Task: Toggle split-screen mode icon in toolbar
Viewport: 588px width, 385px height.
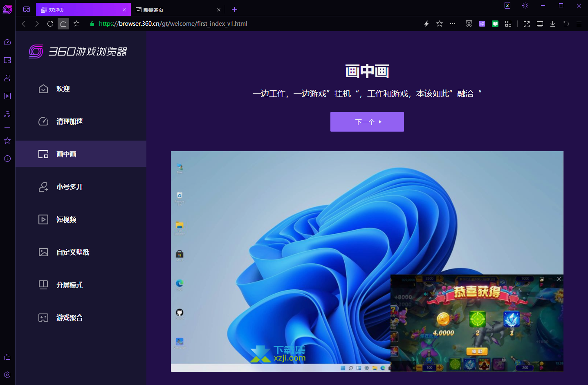Action: [540, 24]
